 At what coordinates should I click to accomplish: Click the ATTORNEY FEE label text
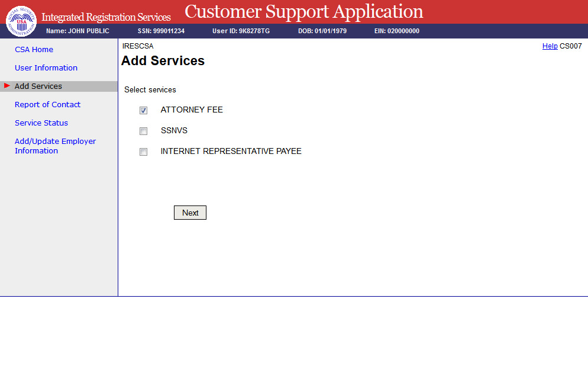click(x=192, y=110)
